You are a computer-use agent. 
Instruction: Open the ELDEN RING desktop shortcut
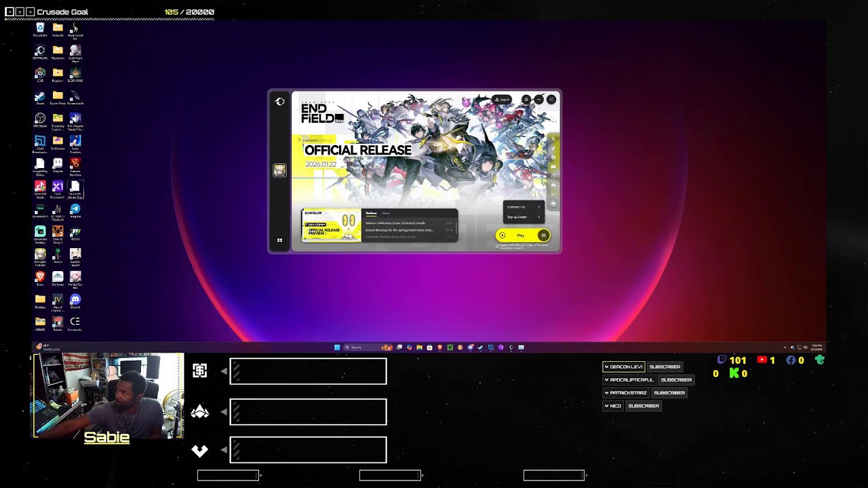tap(75, 75)
